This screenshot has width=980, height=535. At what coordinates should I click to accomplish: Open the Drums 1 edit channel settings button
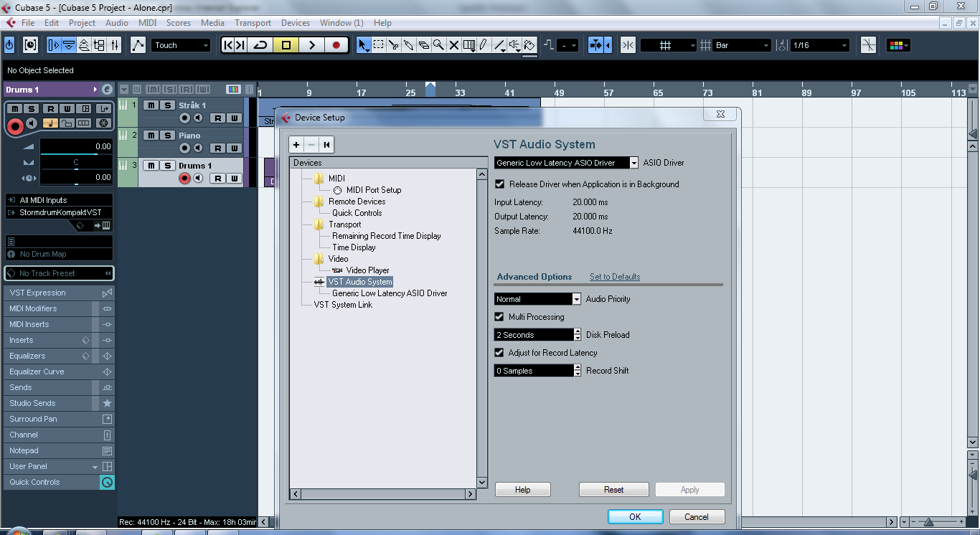tap(107, 90)
